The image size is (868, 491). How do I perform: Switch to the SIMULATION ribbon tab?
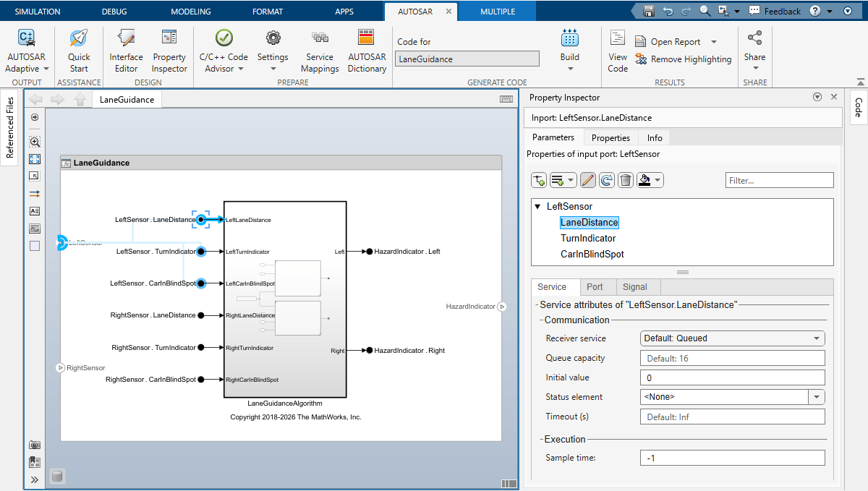point(38,12)
